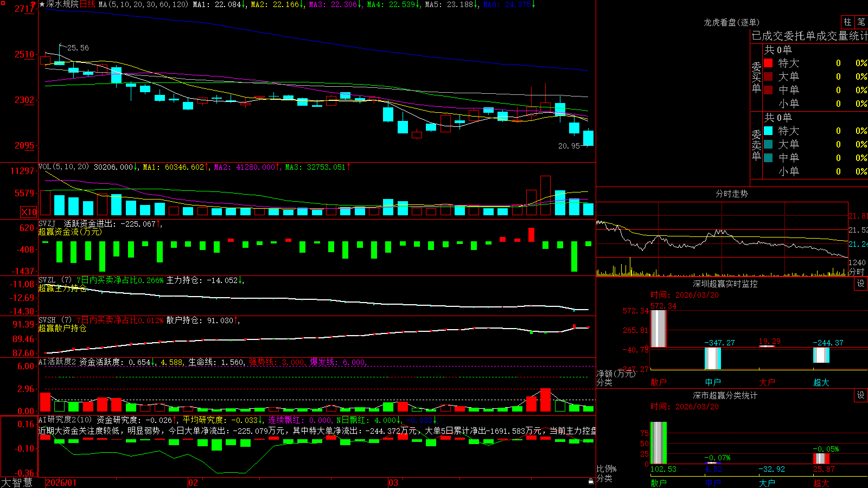Click the 超赢主力持仓 label
Screen dimensions: 868x488
(62, 288)
